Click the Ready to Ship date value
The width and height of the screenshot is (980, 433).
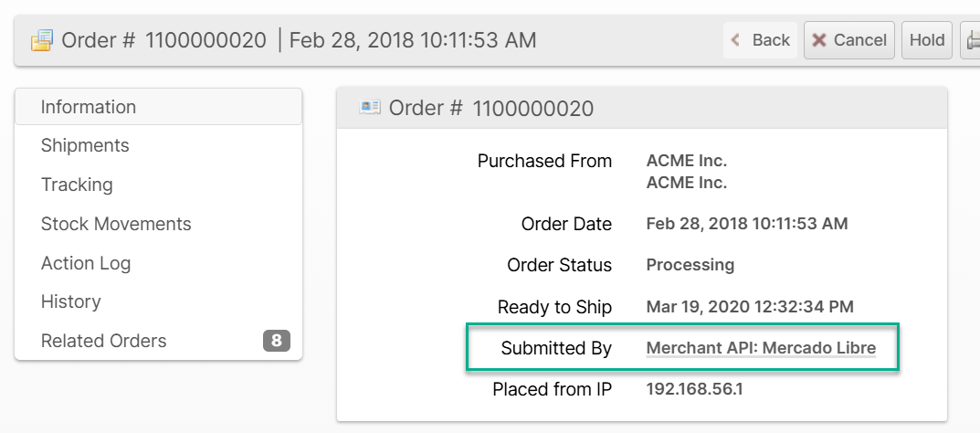click(x=750, y=307)
